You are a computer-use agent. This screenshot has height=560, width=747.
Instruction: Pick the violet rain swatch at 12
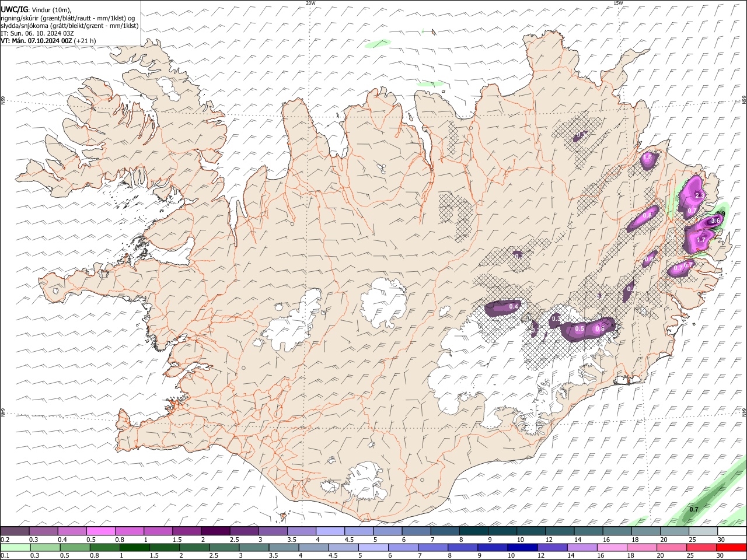point(553,547)
